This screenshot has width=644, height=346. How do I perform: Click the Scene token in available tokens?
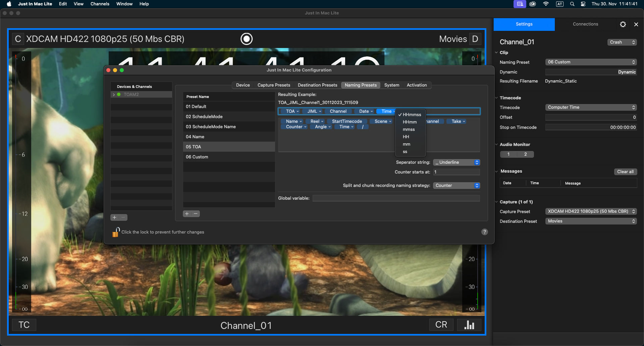pos(381,121)
